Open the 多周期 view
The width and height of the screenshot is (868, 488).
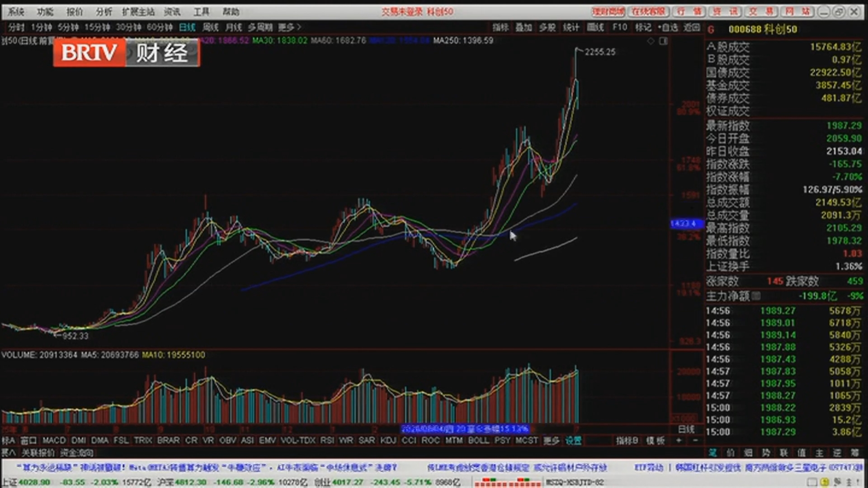tap(260, 28)
